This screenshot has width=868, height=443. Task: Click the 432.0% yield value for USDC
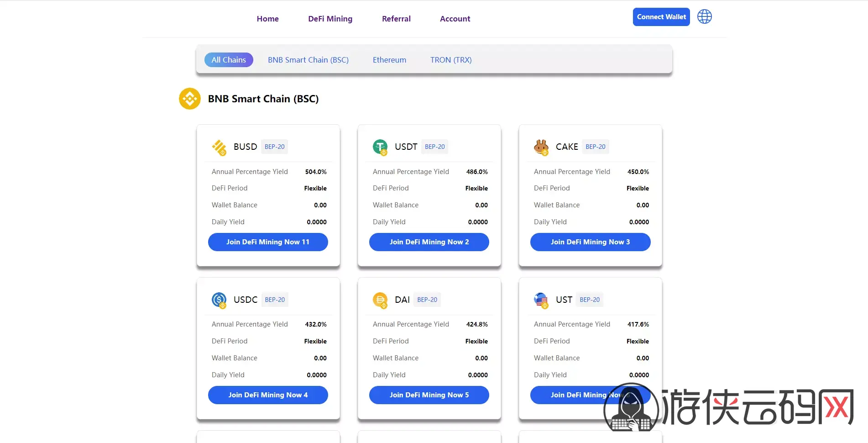[x=316, y=324]
